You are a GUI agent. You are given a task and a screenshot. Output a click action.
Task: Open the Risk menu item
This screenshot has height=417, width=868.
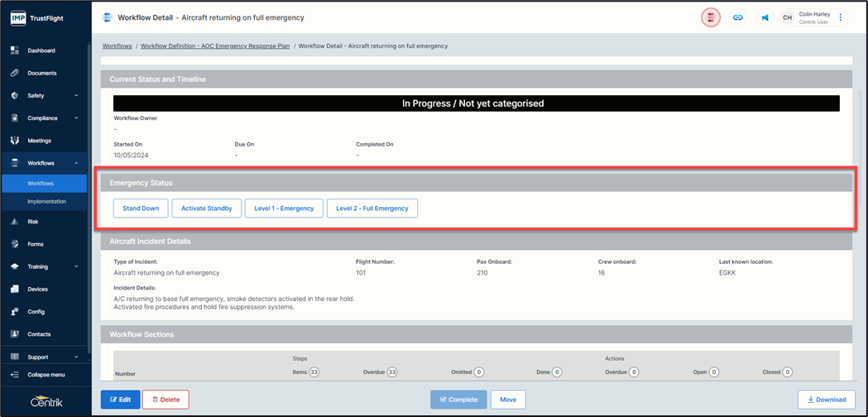point(33,222)
